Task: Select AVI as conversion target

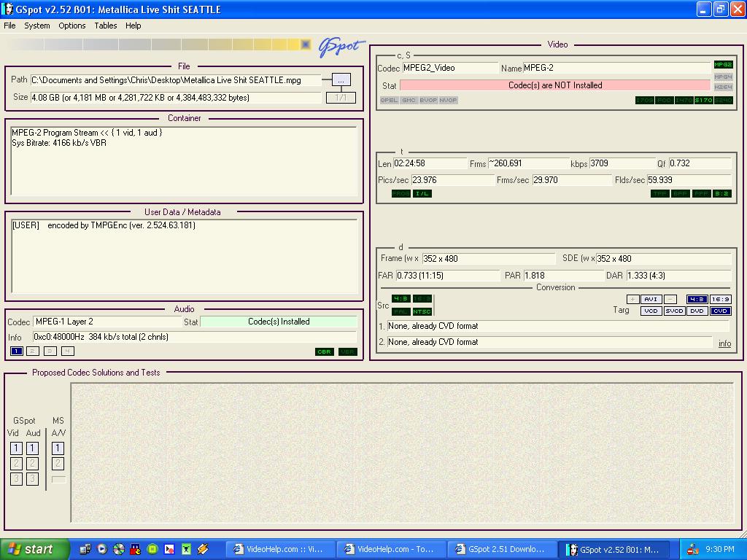Action: pos(651,300)
